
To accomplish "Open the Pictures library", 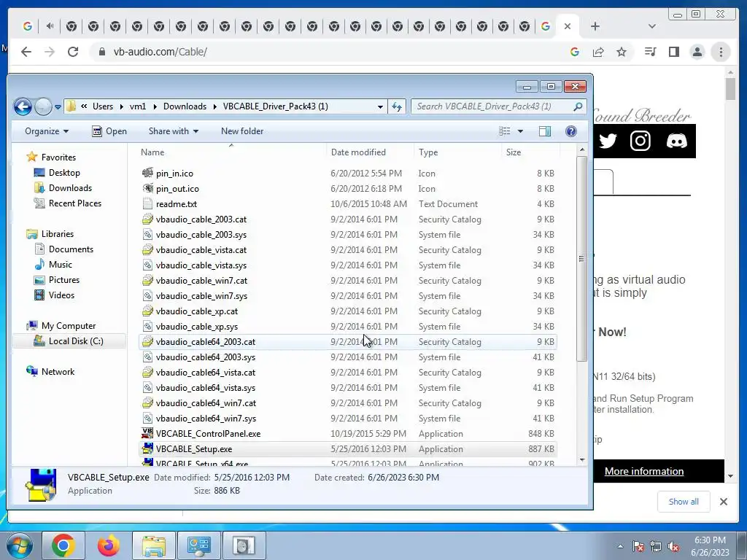I will click(64, 279).
